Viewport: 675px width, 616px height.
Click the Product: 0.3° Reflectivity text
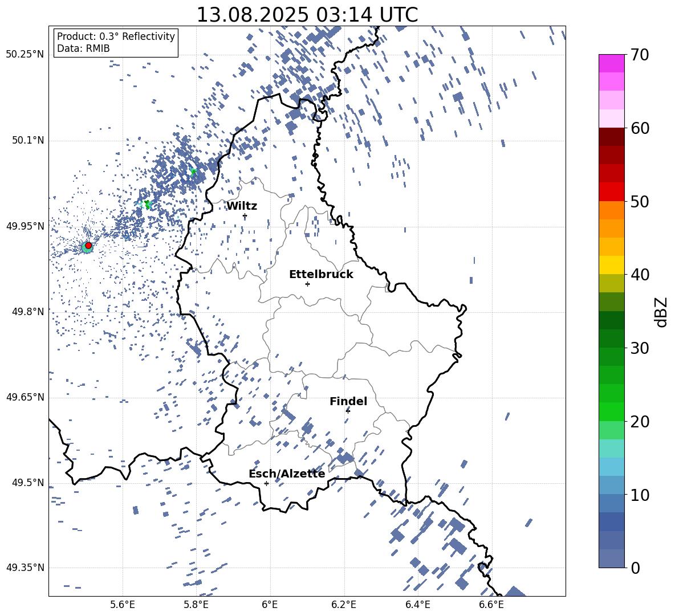(x=116, y=36)
